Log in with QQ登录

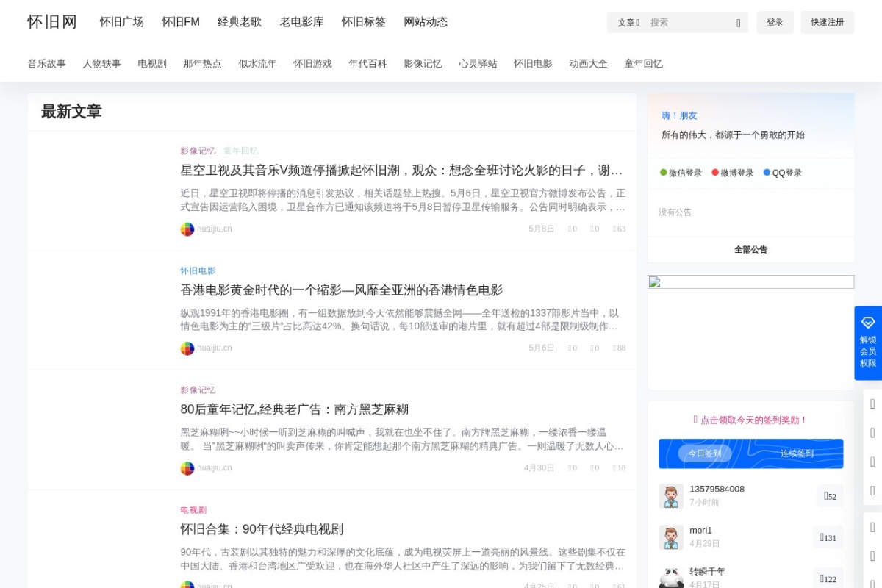click(782, 173)
